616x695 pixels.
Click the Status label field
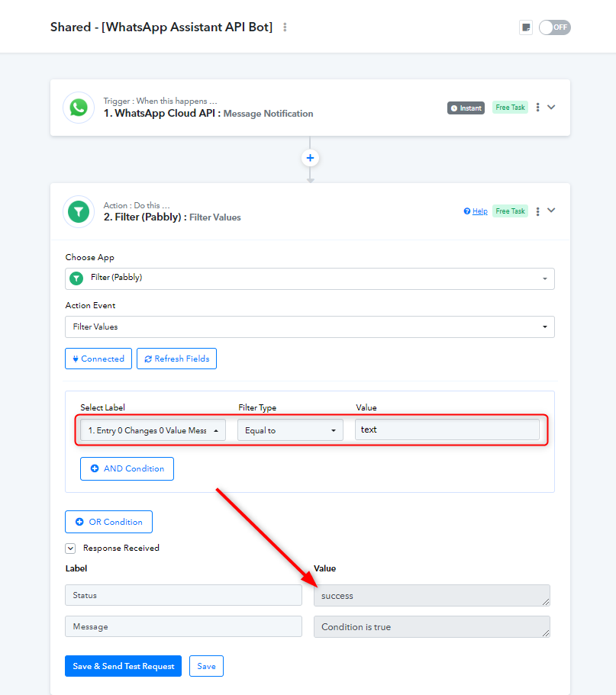[184, 595]
